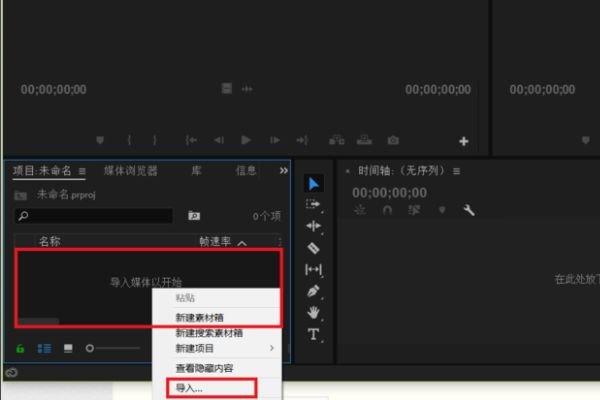This screenshot has height=400, width=600.
Task: Click Go to In point button
Action: click(191, 140)
